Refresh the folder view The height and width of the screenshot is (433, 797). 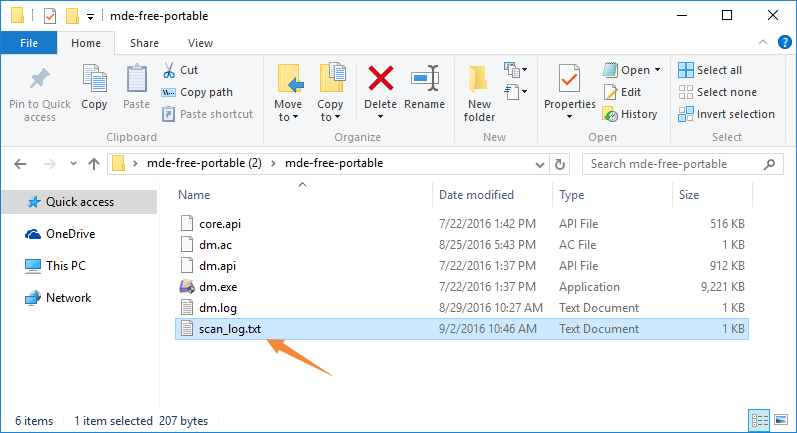click(560, 164)
